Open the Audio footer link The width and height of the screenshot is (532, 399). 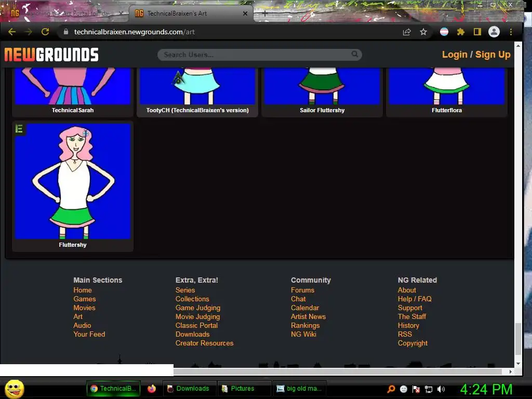click(x=82, y=325)
